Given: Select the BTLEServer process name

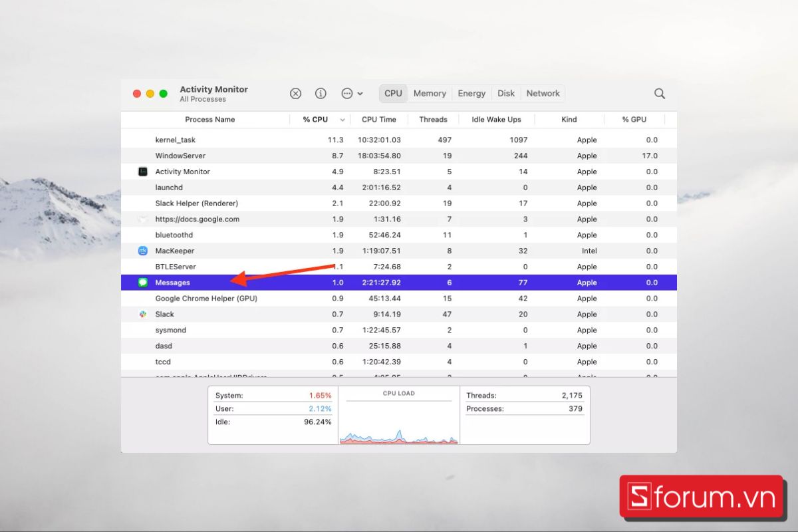Looking at the screenshot, I should tap(176, 267).
